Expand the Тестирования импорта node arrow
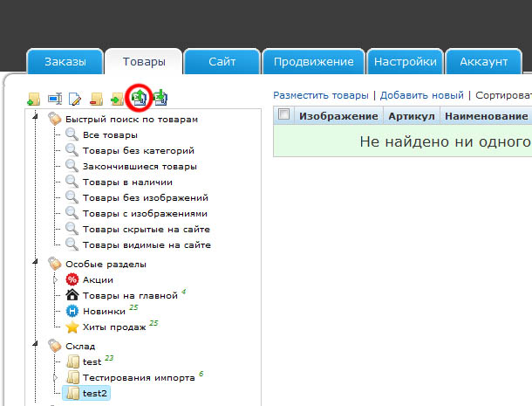532x406 pixels. (x=56, y=377)
